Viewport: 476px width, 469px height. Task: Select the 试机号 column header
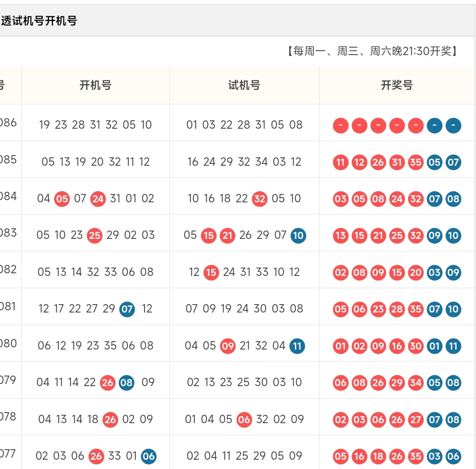(244, 86)
